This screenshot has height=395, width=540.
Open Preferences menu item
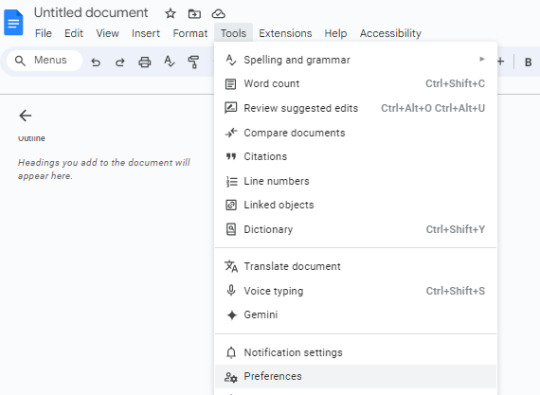tap(355, 376)
